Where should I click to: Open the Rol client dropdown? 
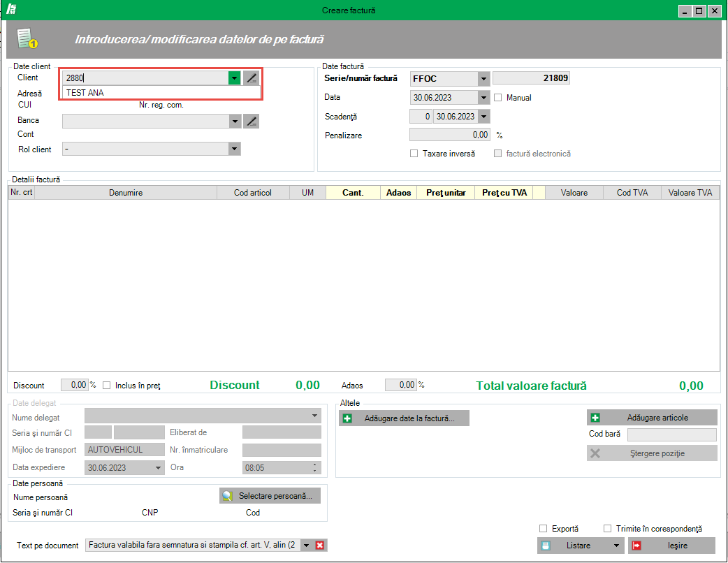click(x=235, y=149)
